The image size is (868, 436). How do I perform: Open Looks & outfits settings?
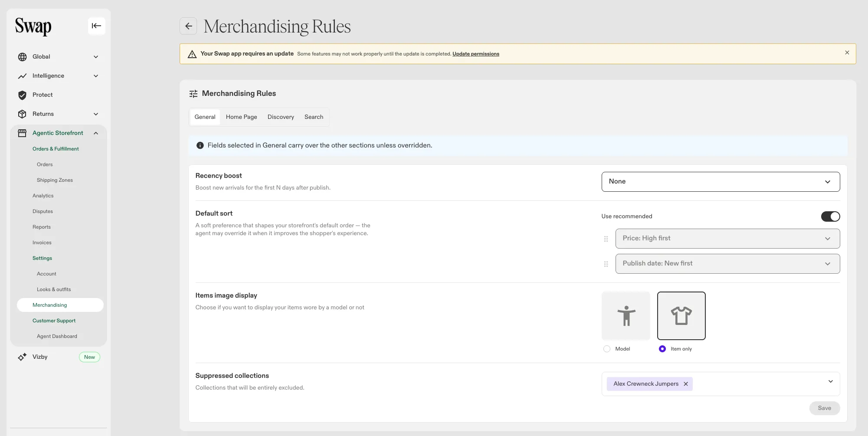(54, 289)
